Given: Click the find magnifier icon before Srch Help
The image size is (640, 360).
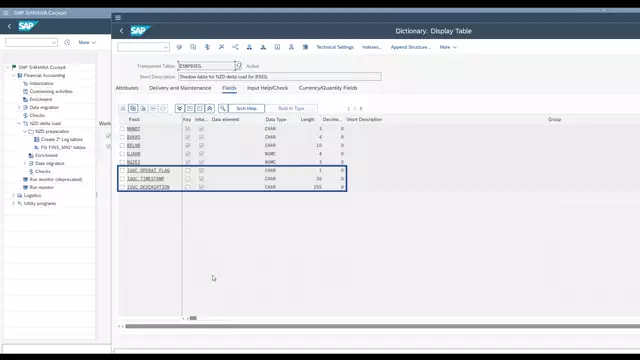Looking at the screenshot, I should [x=223, y=109].
